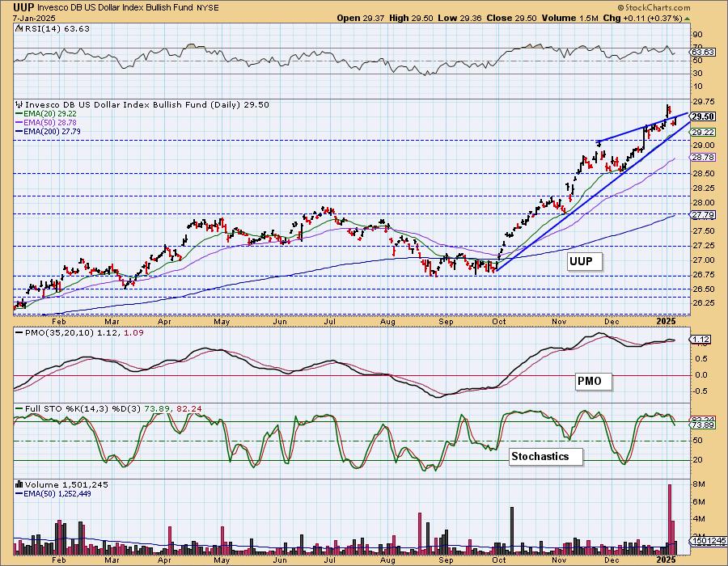Click the (Daily) 29.50 price panel title
The height and width of the screenshot is (566, 728).
(142, 105)
